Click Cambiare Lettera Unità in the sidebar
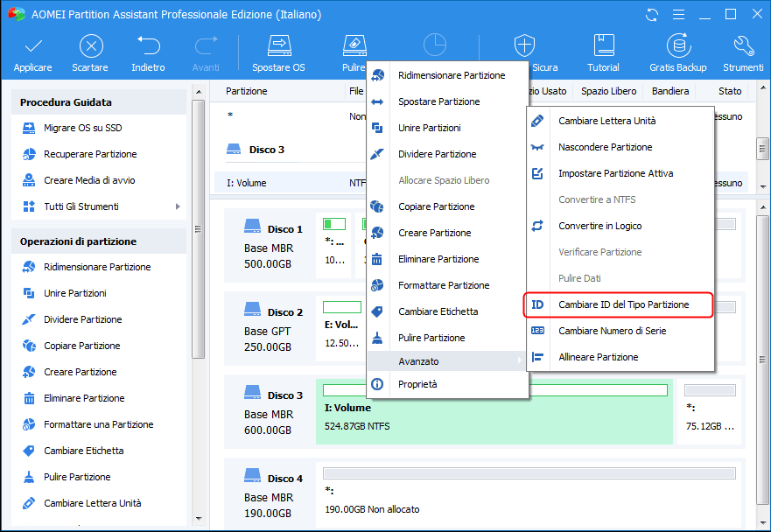This screenshot has width=771, height=532. 93,503
